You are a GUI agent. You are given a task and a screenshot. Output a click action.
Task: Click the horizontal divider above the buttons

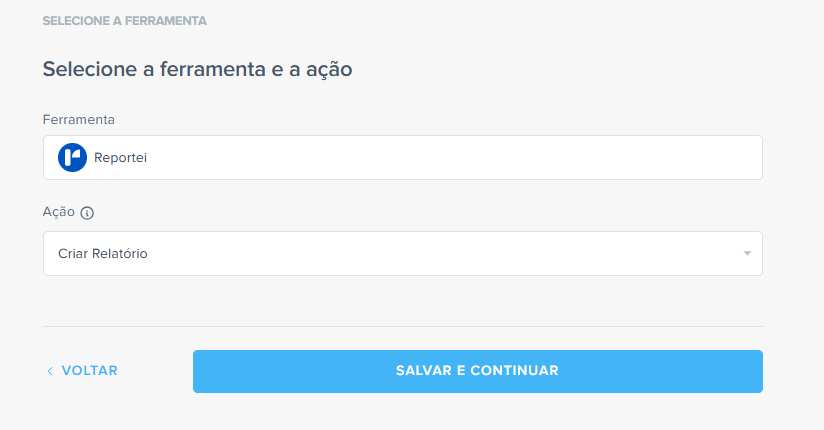(x=402, y=326)
